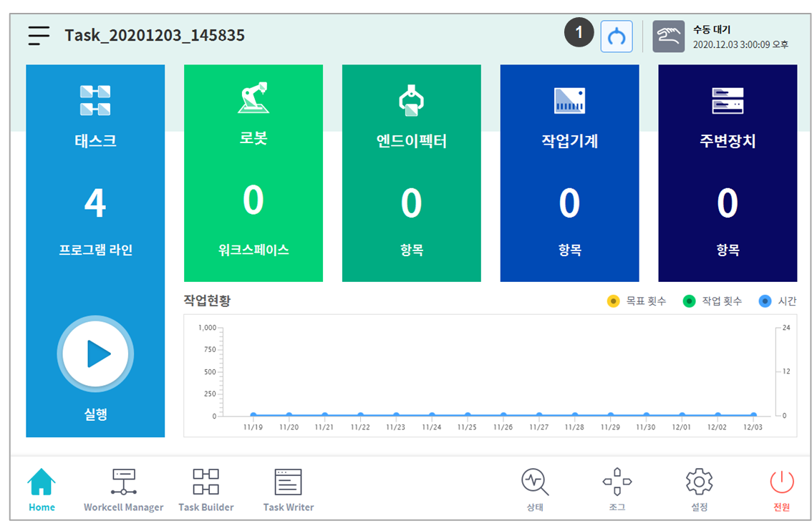Screen dimensions: 812x531
Task: Toggle the 작업 횟수 legend item
Action: pyautogui.click(x=712, y=301)
